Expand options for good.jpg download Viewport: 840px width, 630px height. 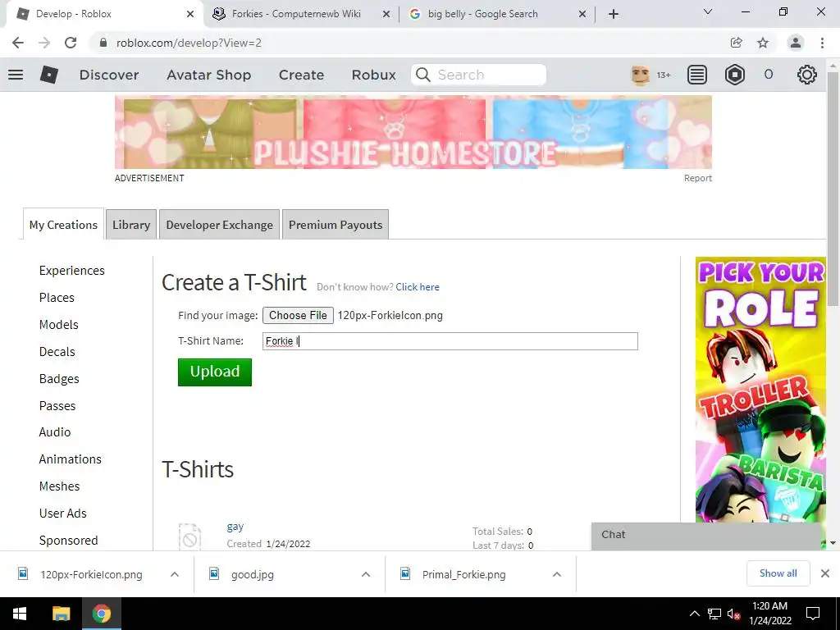tap(366, 574)
